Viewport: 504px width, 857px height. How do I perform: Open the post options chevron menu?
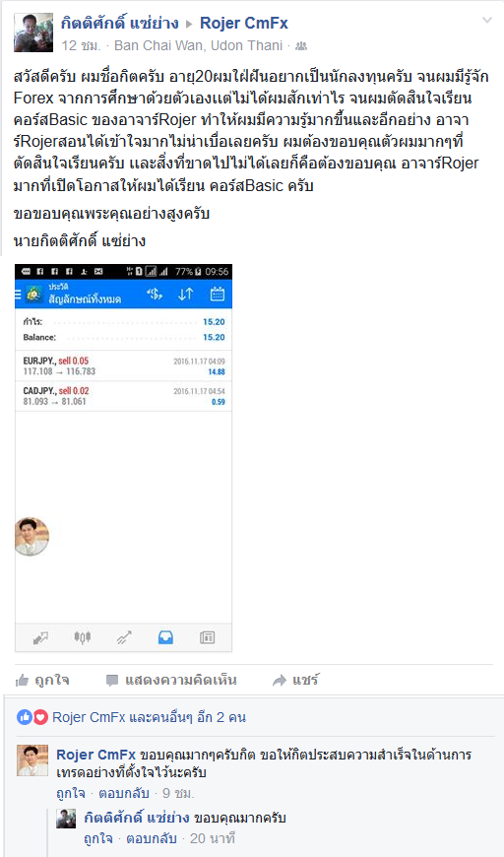coord(487,21)
